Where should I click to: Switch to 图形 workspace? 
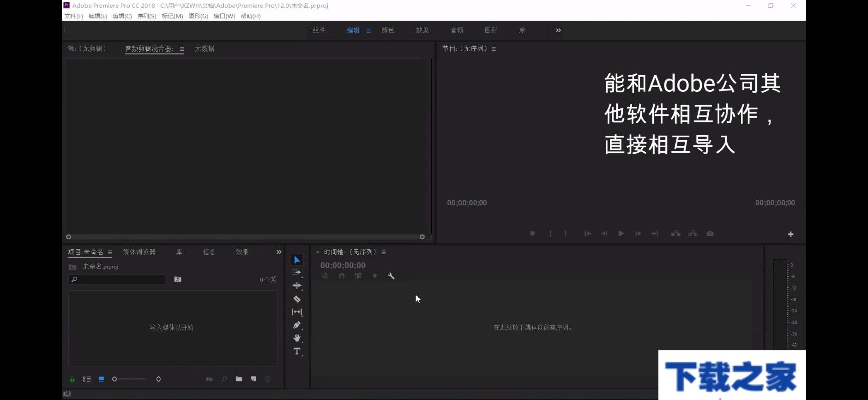[x=491, y=30]
